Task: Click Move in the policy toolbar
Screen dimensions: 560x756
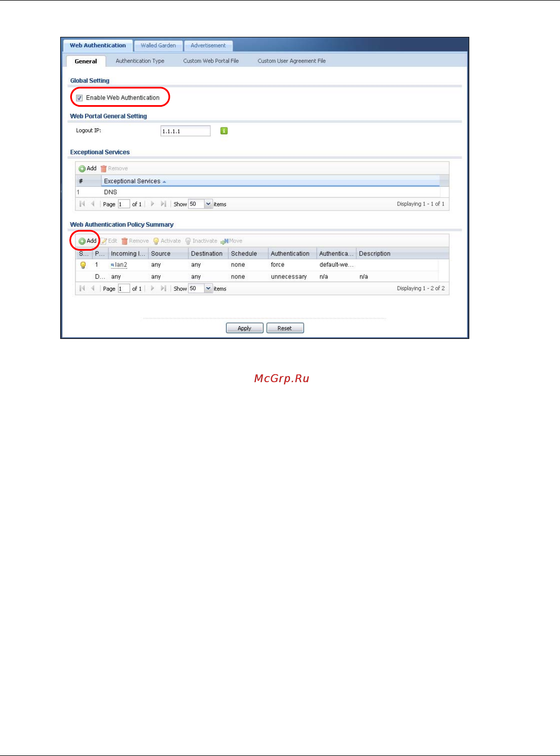Action: (x=231, y=241)
